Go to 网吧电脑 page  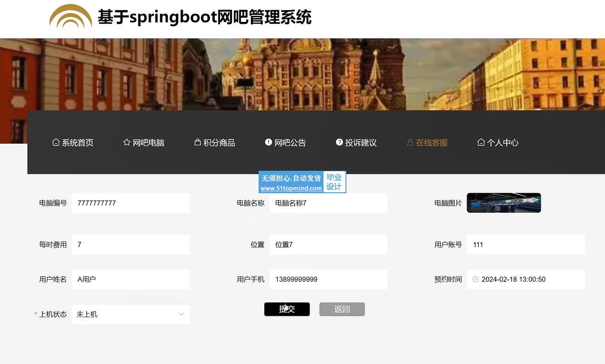pos(144,143)
